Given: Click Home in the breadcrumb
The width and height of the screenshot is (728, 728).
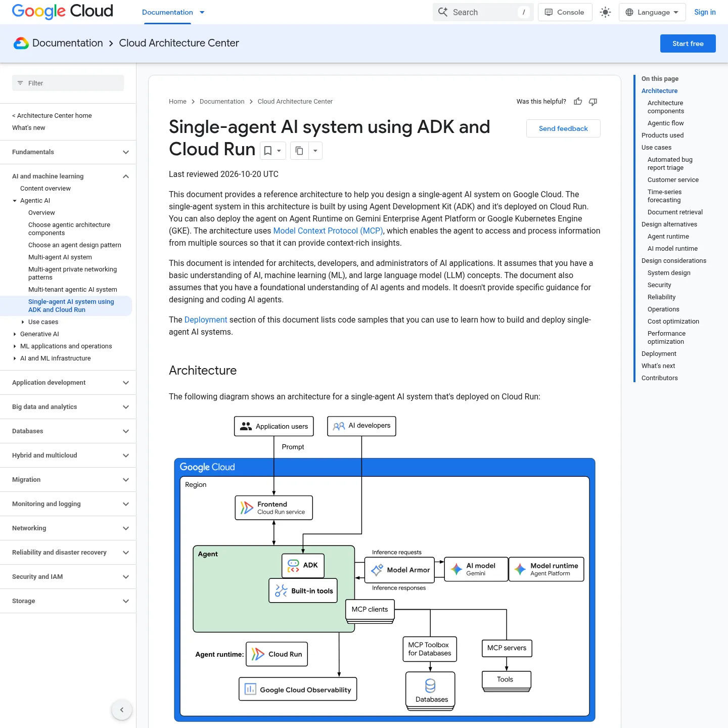Looking at the screenshot, I should point(177,102).
